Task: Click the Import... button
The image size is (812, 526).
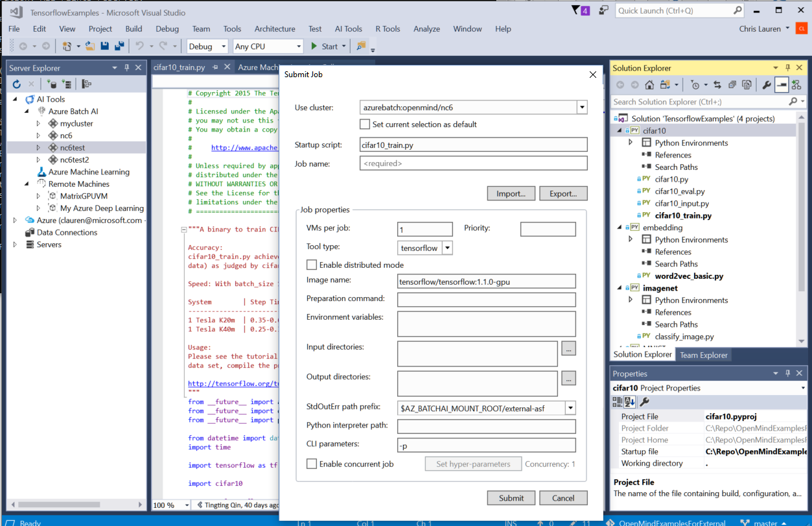Action: (x=511, y=193)
